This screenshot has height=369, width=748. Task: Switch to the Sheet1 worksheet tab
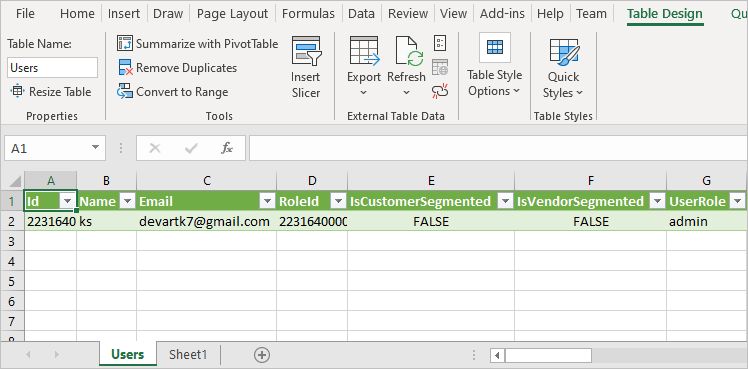188,355
